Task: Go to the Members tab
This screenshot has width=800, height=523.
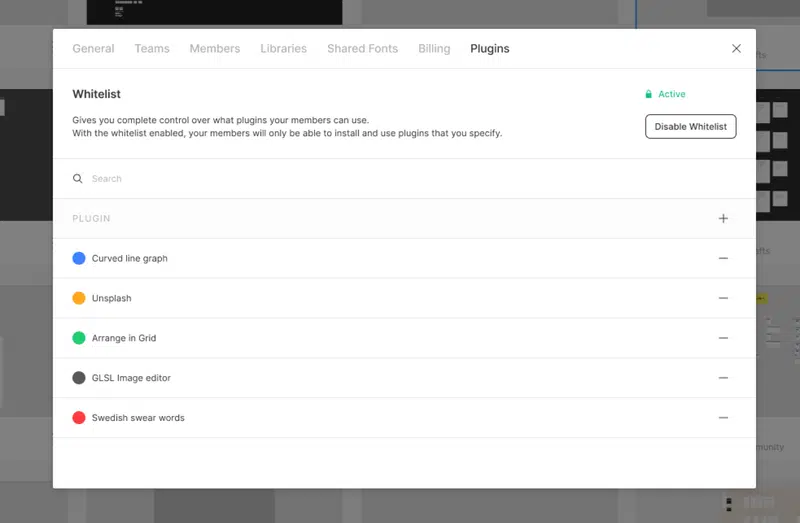Action: click(x=215, y=48)
